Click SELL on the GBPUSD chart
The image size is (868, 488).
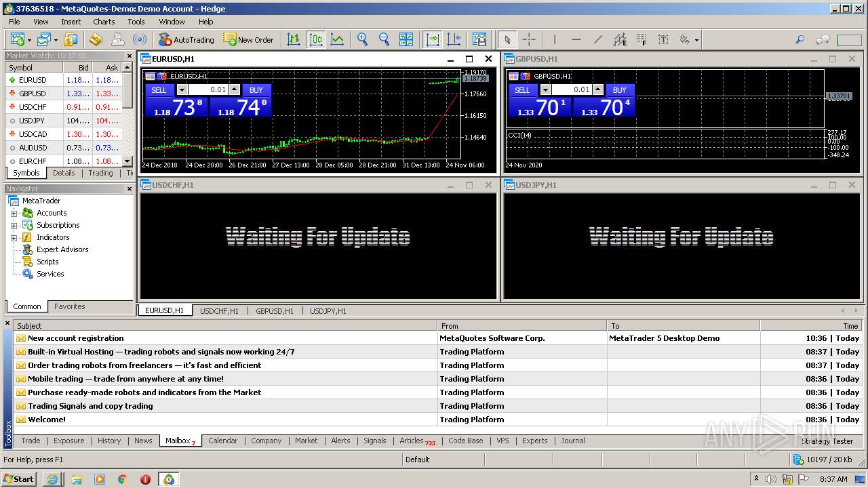[x=522, y=90]
